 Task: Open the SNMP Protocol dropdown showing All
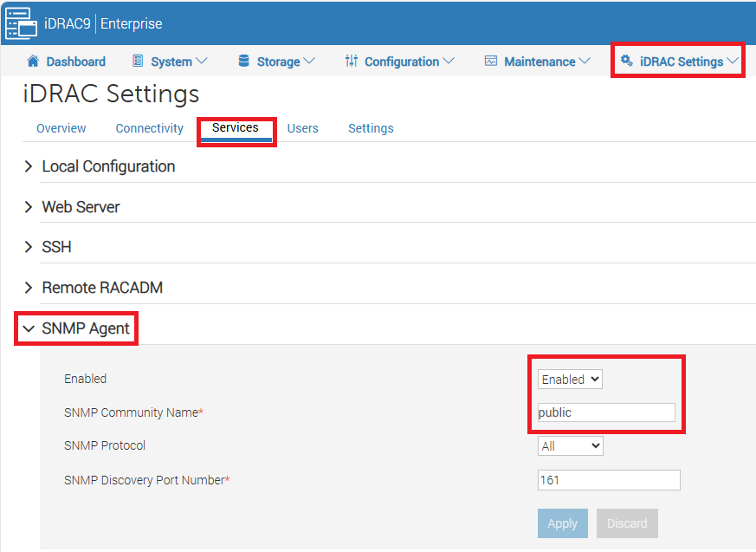click(571, 445)
